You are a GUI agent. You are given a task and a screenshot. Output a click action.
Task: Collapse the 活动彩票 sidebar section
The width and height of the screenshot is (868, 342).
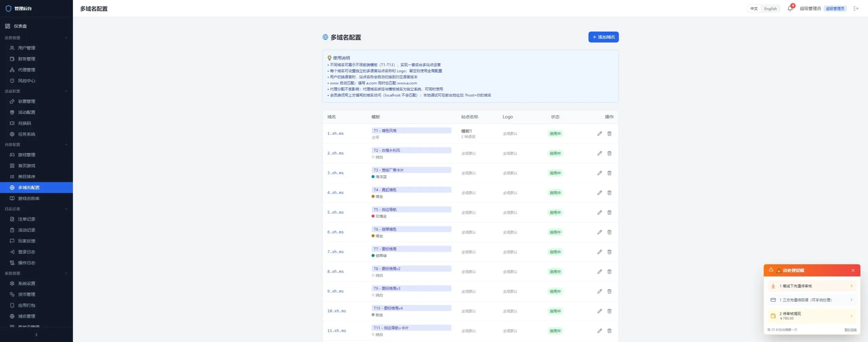(x=66, y=91)
